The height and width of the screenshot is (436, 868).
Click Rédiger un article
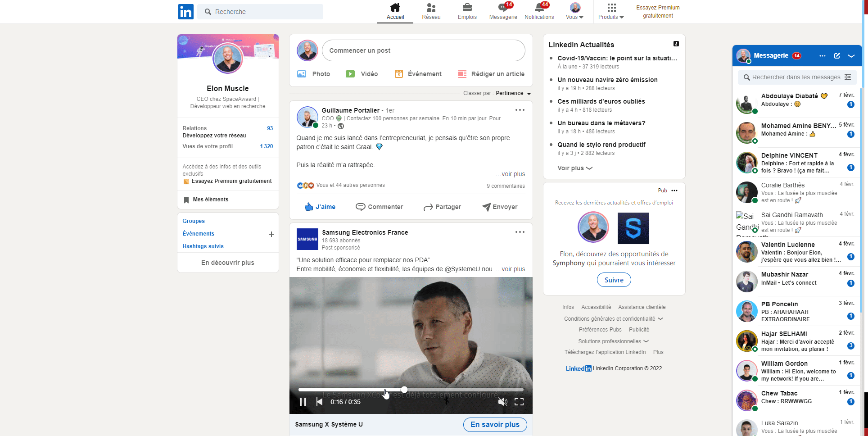click(491, 74)
